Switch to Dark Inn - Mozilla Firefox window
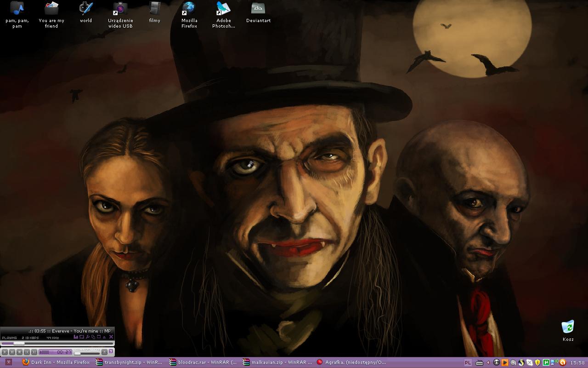This screenshot has height=368, width=588. tap(56, 362)
